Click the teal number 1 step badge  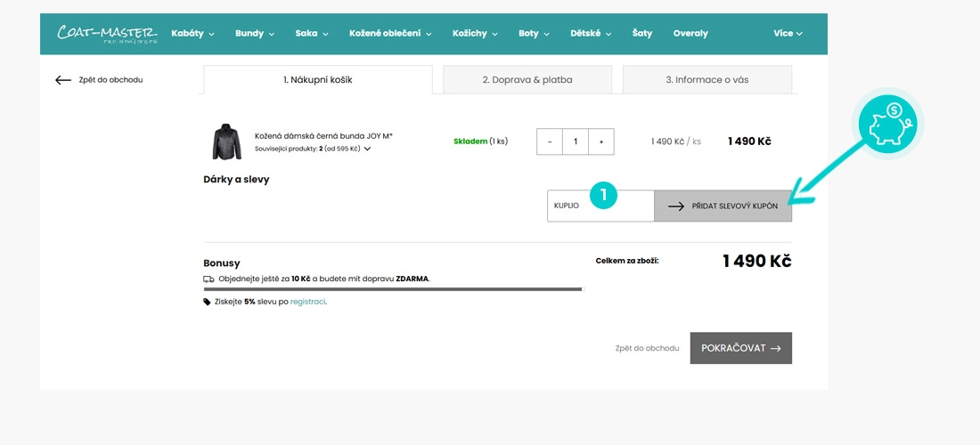[x=603, y=195]
